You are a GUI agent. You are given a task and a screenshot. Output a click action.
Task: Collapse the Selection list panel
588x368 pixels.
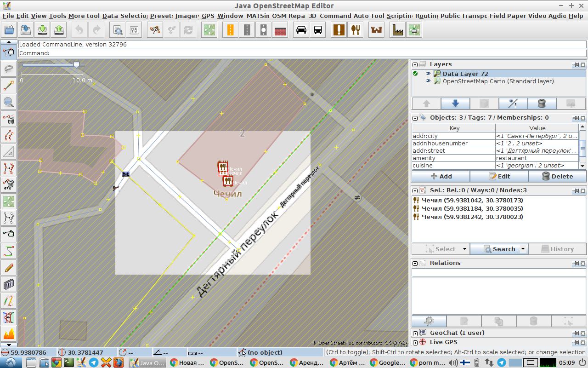click(415, 191)
